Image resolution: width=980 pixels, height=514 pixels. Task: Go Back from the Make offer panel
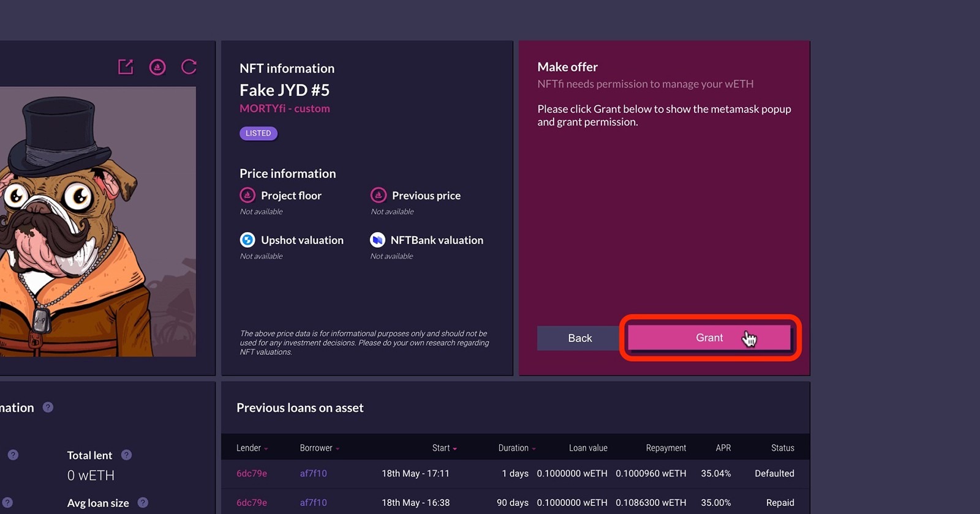579,338
